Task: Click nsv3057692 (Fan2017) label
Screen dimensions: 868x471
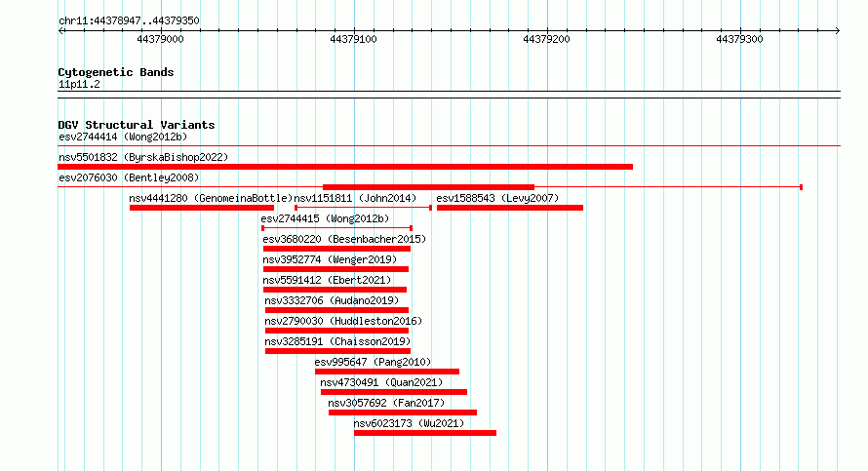Action: pyautogui.click(x=386, y=403)
